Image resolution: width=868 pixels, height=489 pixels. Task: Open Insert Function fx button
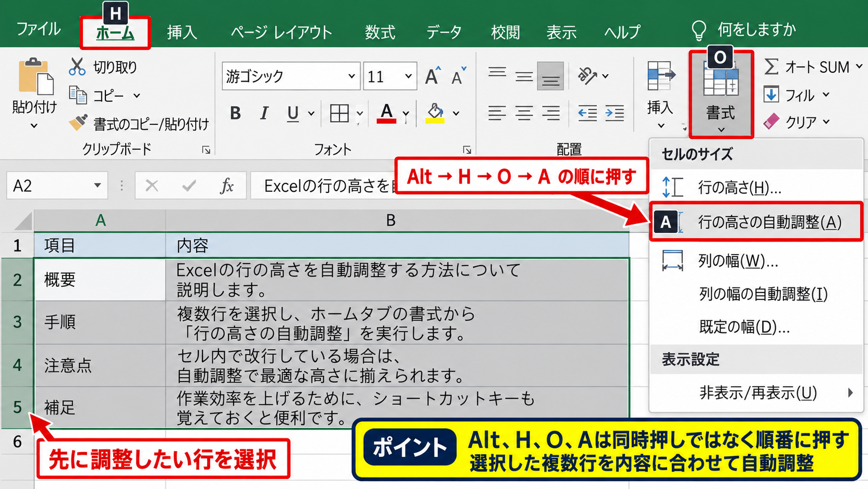coord(227,186)
